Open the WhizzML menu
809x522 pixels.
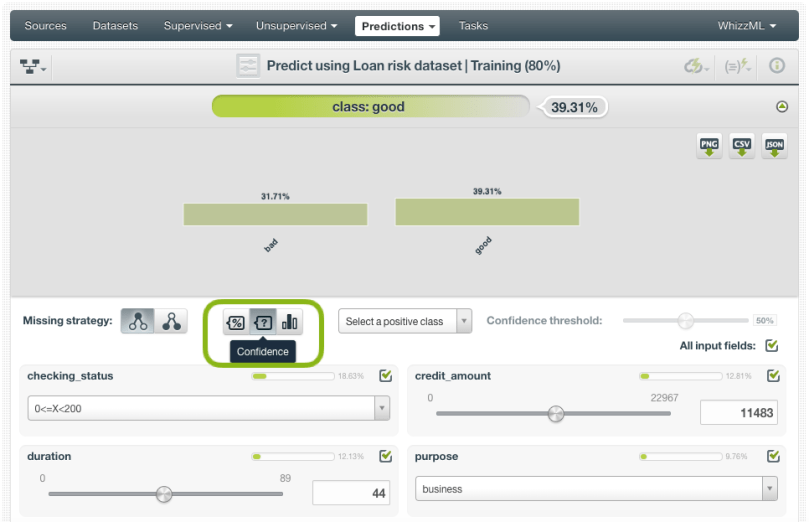coord(747,25)
